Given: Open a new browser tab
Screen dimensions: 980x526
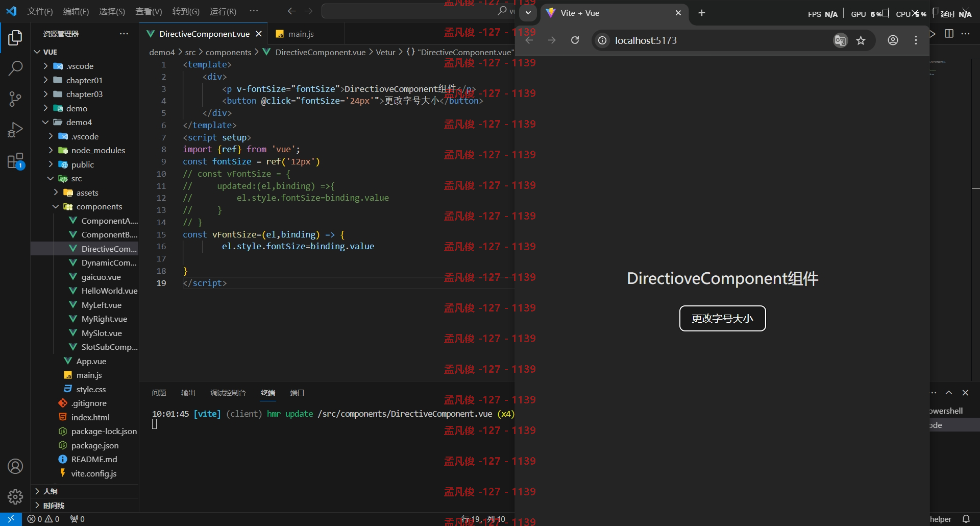Looking at the screenshot, I should pyautogui.click(x=702, y=13).
